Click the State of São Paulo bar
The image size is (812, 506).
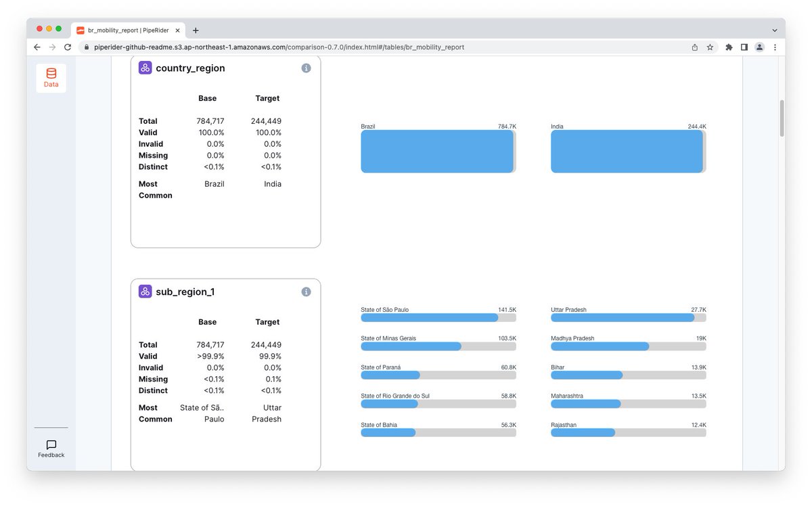438,317
